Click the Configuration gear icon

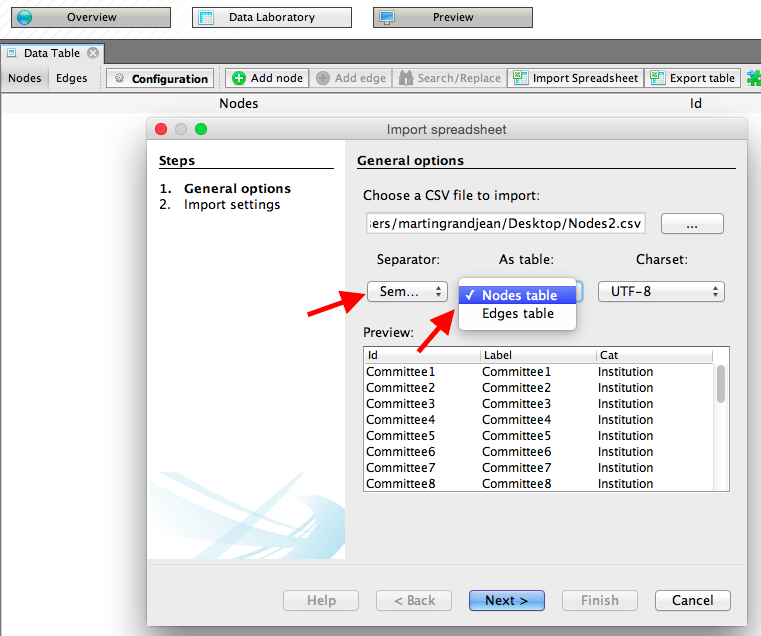tap(119, 78)
